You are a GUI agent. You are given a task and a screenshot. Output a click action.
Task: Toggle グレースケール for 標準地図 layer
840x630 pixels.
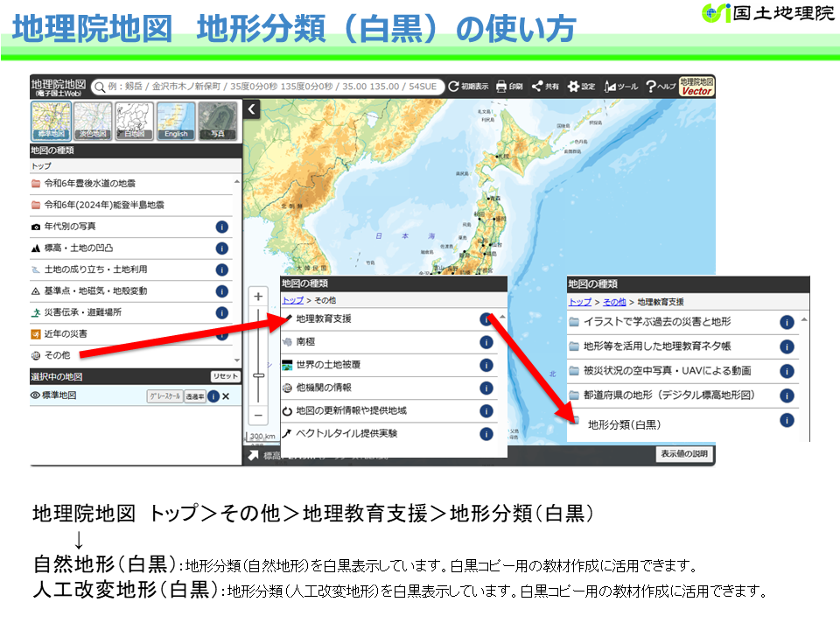coord(164,396)
